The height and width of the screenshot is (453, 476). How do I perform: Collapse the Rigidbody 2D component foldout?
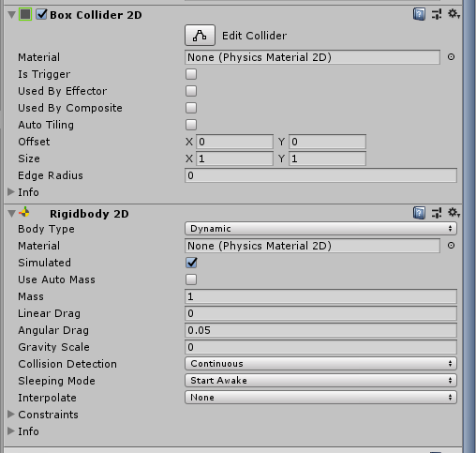[11, 214]
